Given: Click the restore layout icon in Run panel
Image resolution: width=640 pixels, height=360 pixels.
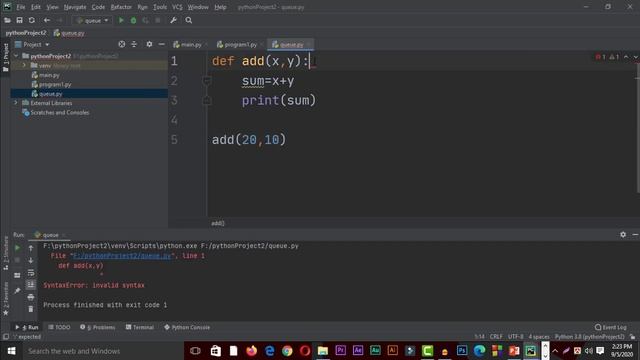Looking at the screenshot, I should (17, 275).
